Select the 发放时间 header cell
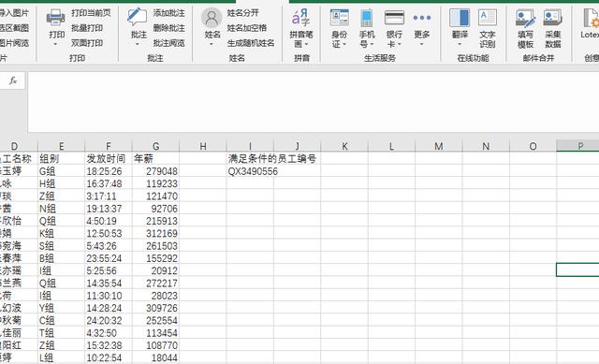This screenshot has height=364, width=599. (109, 158)
